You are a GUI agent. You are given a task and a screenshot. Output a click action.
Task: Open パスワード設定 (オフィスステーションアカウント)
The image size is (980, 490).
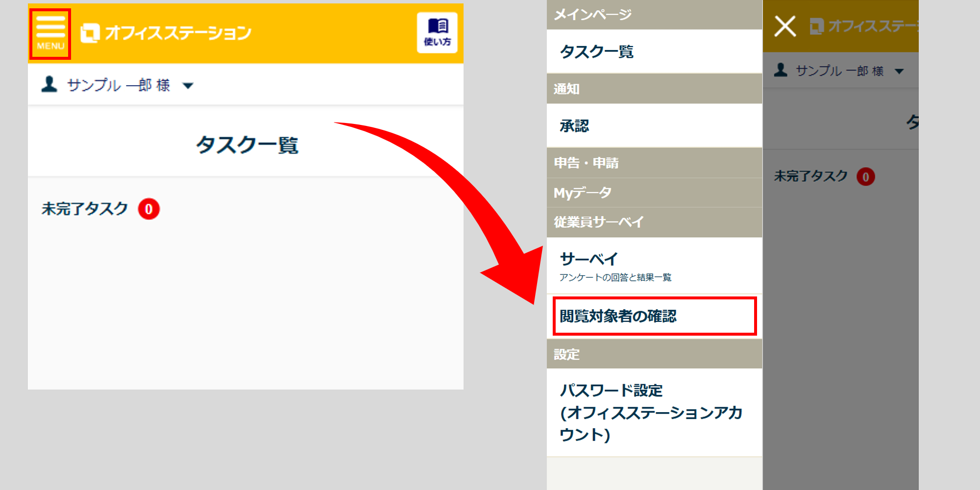pyautogui.click(x=654, y=413)
